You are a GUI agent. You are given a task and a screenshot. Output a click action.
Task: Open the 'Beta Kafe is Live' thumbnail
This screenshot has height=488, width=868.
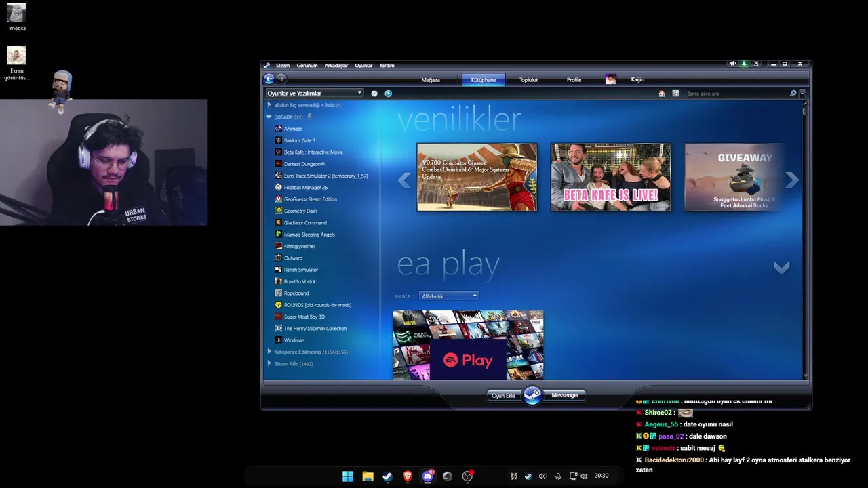point(610,178)
